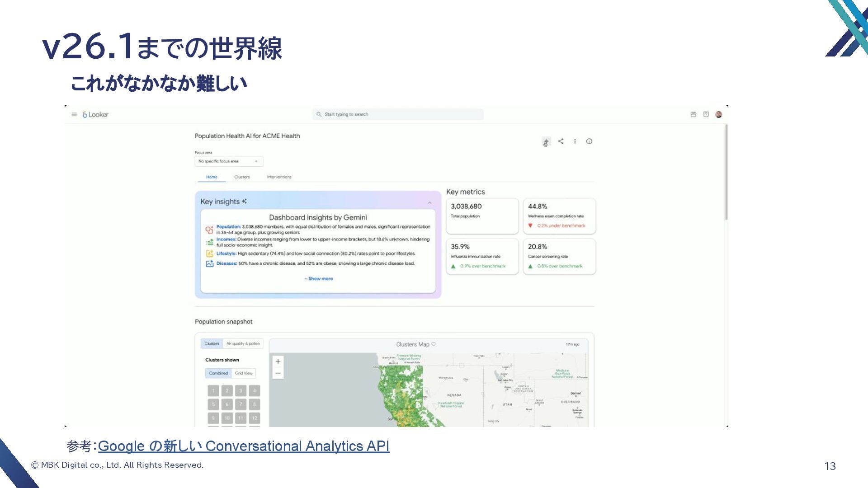
Task: Click the Gemini sparkle icon in dashboard header
Action: point(546,142)
